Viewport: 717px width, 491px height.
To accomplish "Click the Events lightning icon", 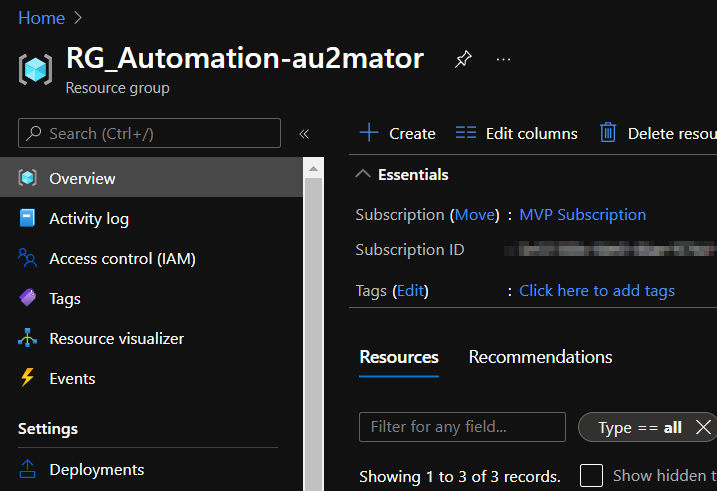I will click(27, 378).
